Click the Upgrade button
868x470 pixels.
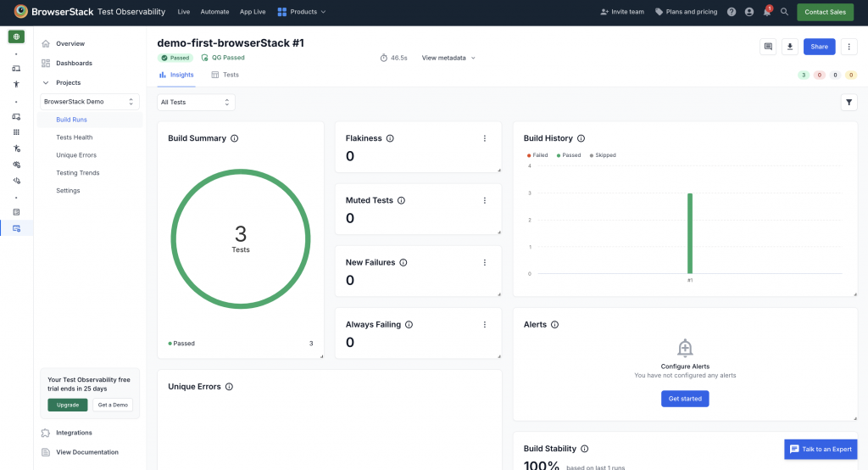[x=68, y=405]
